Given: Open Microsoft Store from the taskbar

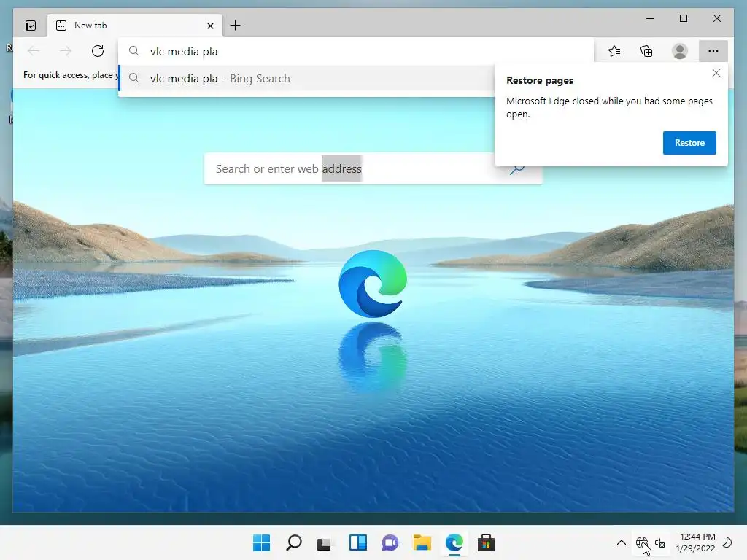Looking at the screenshot, I should point(487,542).
